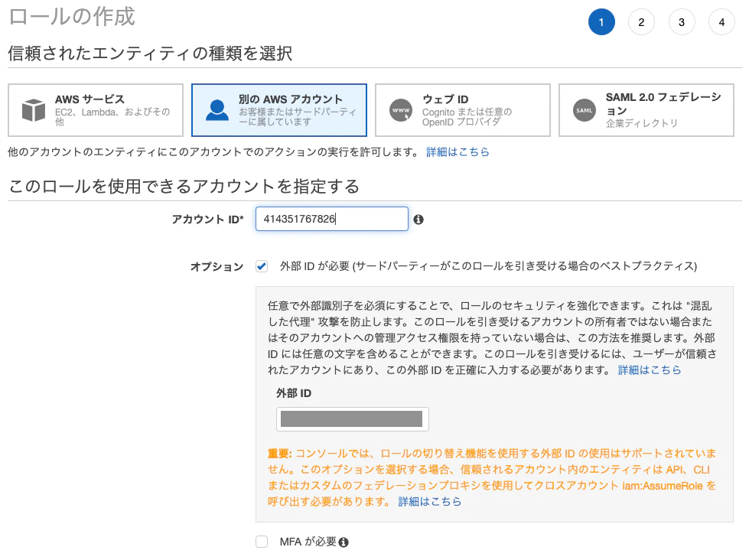
Task: Click the 重要: warning label in orange
Action: pos(279,453)
